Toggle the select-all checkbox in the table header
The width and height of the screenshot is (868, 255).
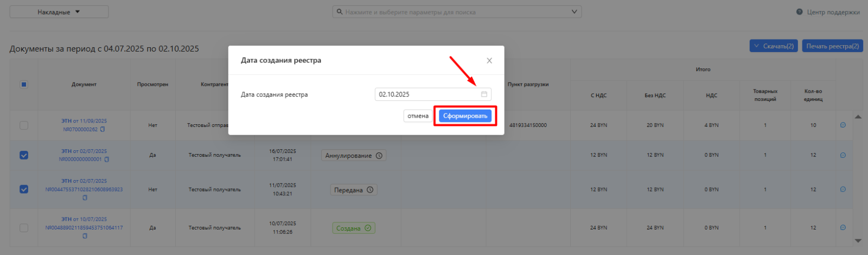(24, 85)
